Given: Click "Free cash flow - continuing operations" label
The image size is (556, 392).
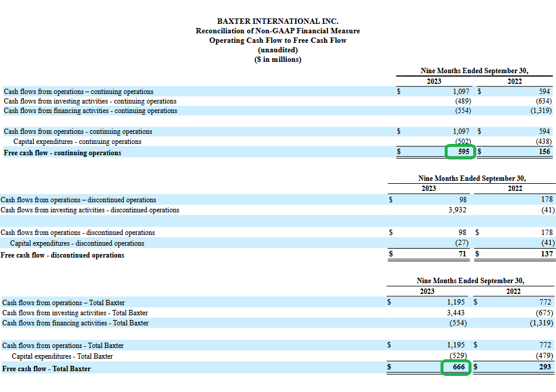Looking at the screenshot, I should pyautogui.click(x=63, y=153).
